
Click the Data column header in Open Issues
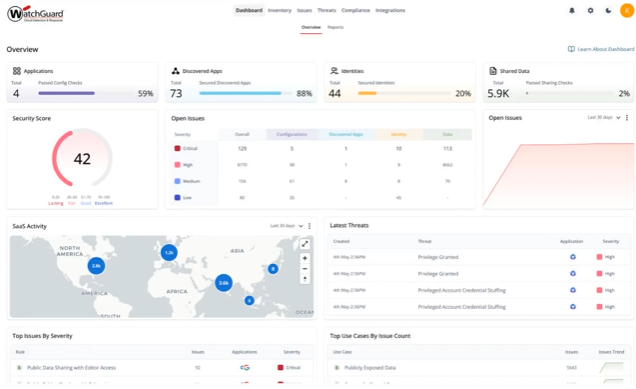(x=447, y=134)
